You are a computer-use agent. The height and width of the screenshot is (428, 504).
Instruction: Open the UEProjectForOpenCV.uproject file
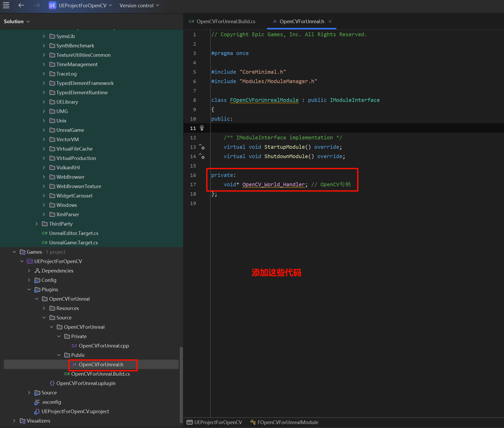coord(75,411)
